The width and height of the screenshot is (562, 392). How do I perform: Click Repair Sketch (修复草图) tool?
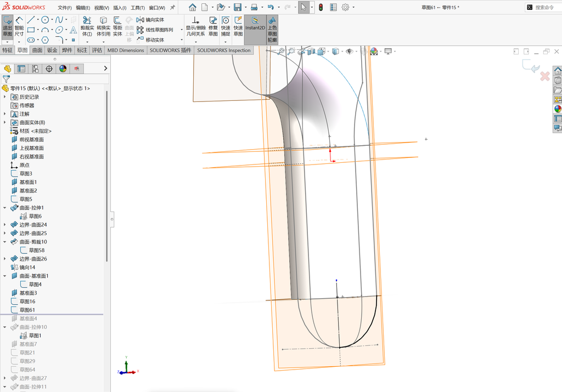pyautogui.click(x=213, y=26)
